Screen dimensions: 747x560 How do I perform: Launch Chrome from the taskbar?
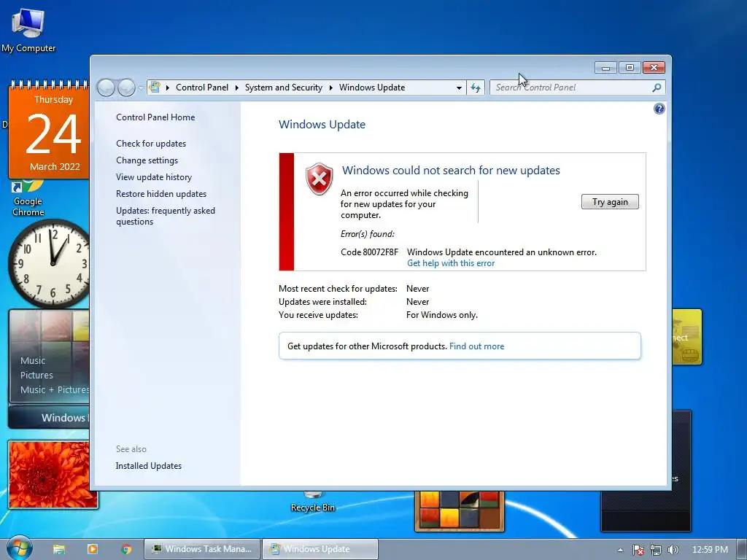(x=126, y=550)
